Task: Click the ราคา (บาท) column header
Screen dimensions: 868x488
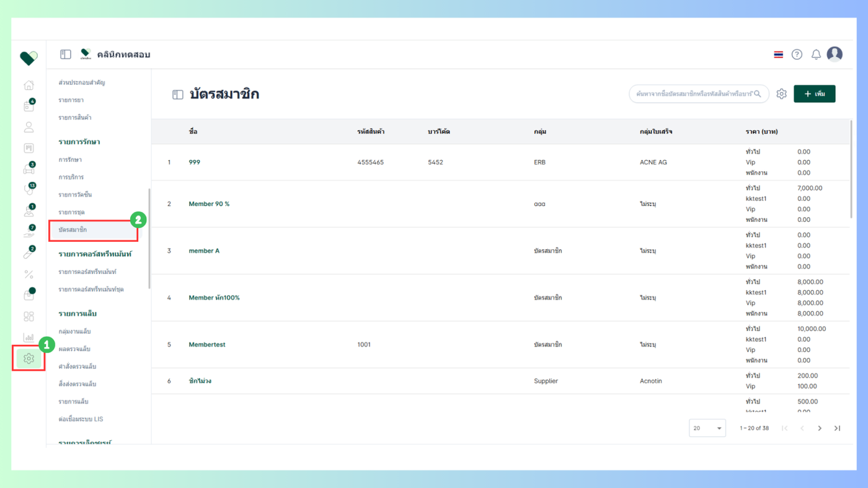Action: point(761,132)
